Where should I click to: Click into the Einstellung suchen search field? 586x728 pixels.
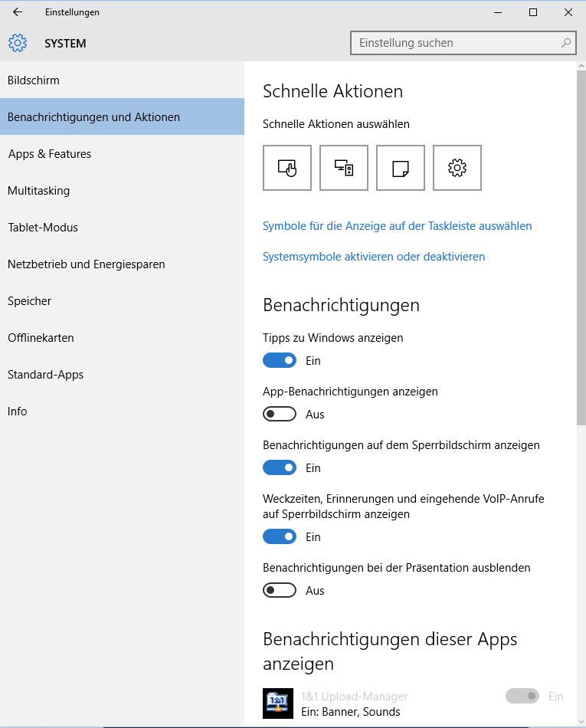[x=463, y=43]
